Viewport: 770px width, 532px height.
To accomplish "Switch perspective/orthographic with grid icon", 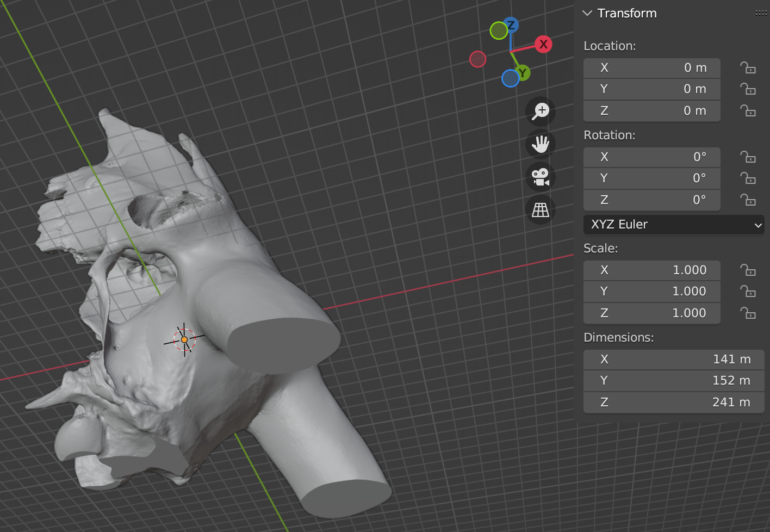I will 541,209.
